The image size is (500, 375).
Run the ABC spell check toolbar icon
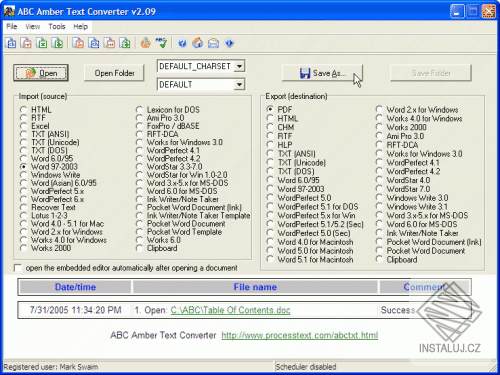click(161, 43)
